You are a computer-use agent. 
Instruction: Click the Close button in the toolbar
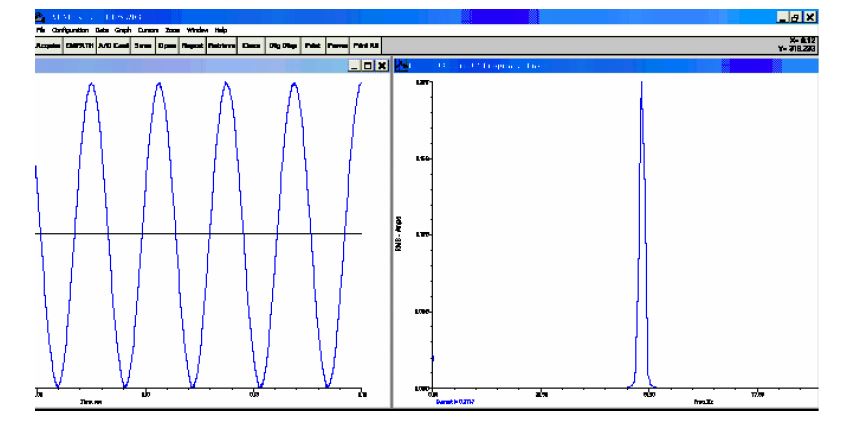tap(250, 46)
